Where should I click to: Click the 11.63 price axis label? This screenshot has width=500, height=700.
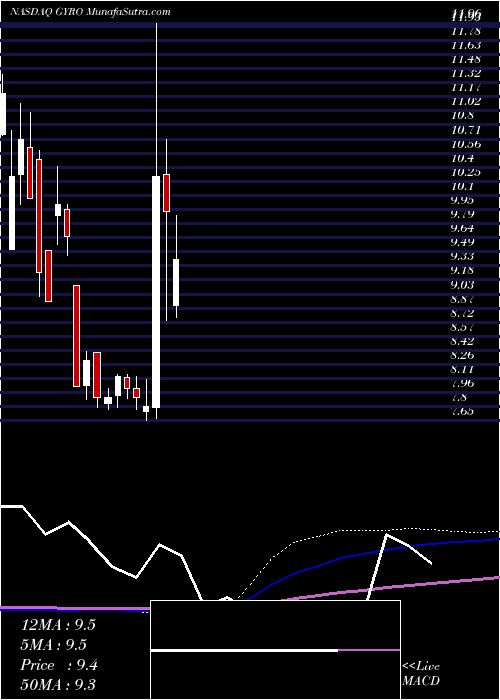[x=466, y=46]
